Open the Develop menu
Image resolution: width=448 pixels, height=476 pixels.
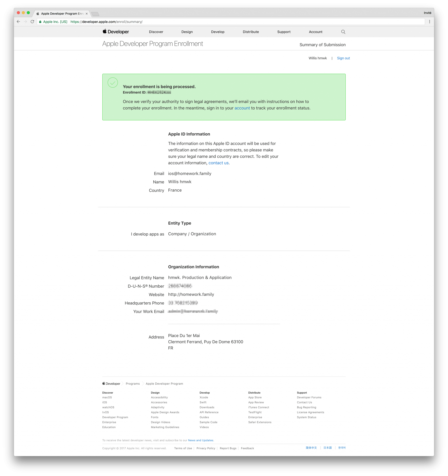[x=217, y=32]
